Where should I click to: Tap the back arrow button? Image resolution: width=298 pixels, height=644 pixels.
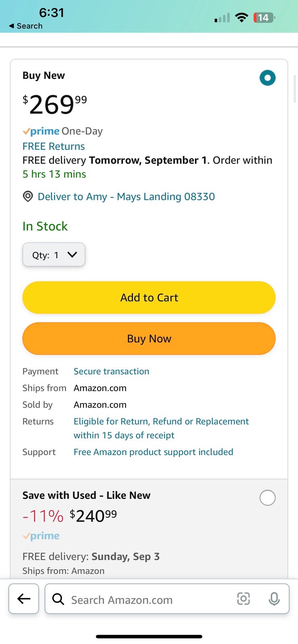pyautogui.click(x=24, y=599)
